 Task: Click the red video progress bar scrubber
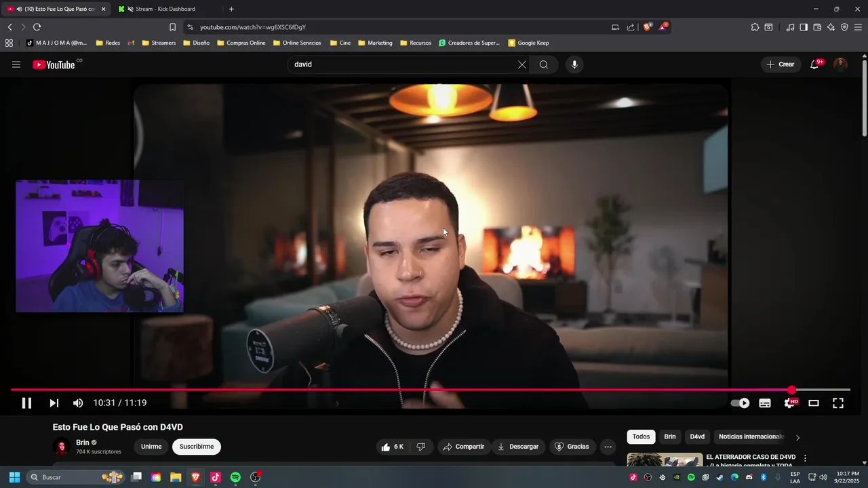[791, 390]
